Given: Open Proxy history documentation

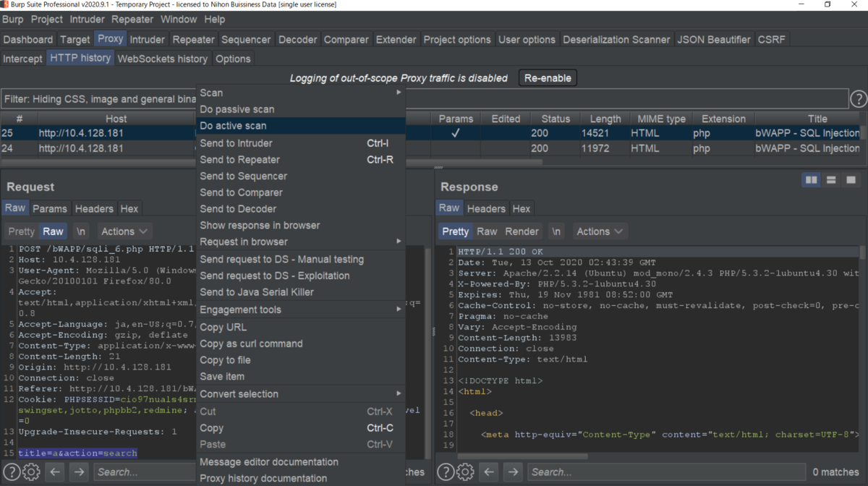Looking at the screenshot, I should coord(300,478).
